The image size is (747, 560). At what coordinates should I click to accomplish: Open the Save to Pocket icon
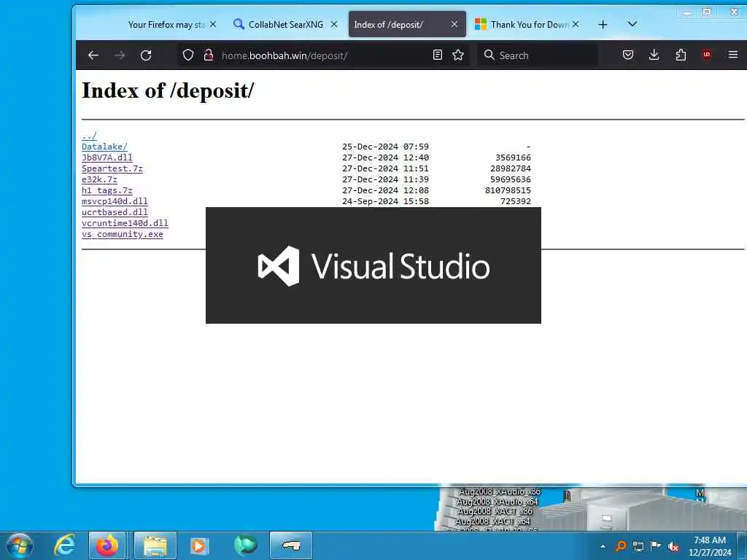pyautogui.click(x=628, y=55)
